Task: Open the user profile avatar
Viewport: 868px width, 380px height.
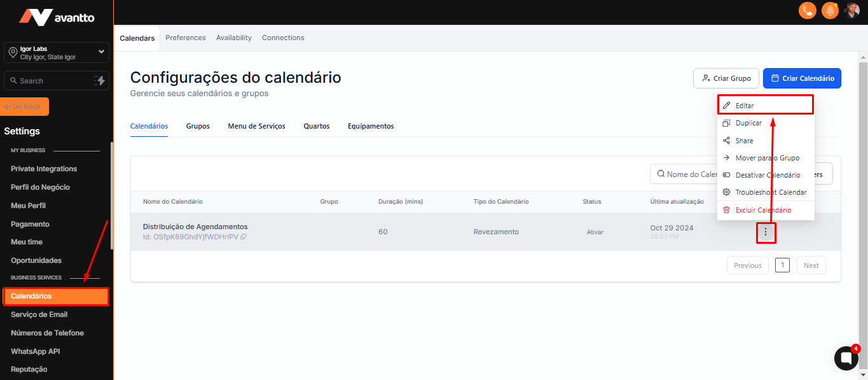Action: pyautogui.click(x=851, y=11)
